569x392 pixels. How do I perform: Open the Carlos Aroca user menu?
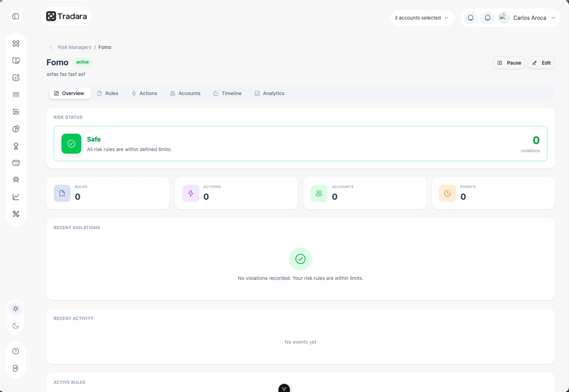point(529,18)
